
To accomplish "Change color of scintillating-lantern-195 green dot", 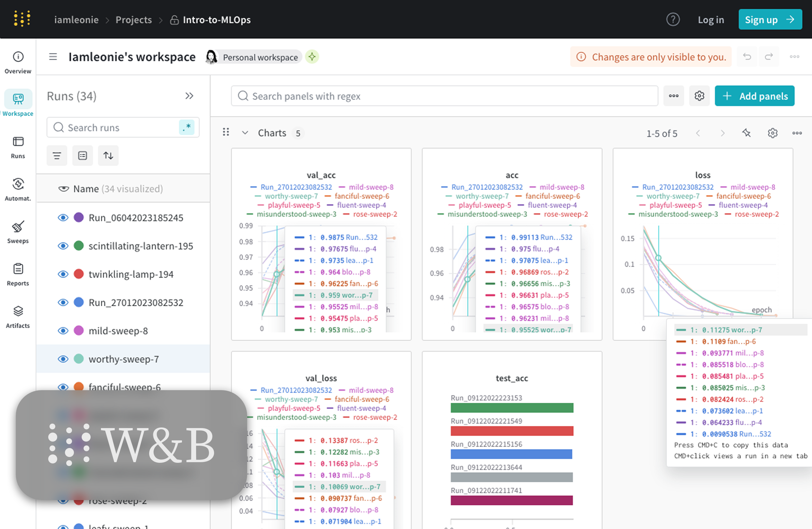I will tap(79, 246).
